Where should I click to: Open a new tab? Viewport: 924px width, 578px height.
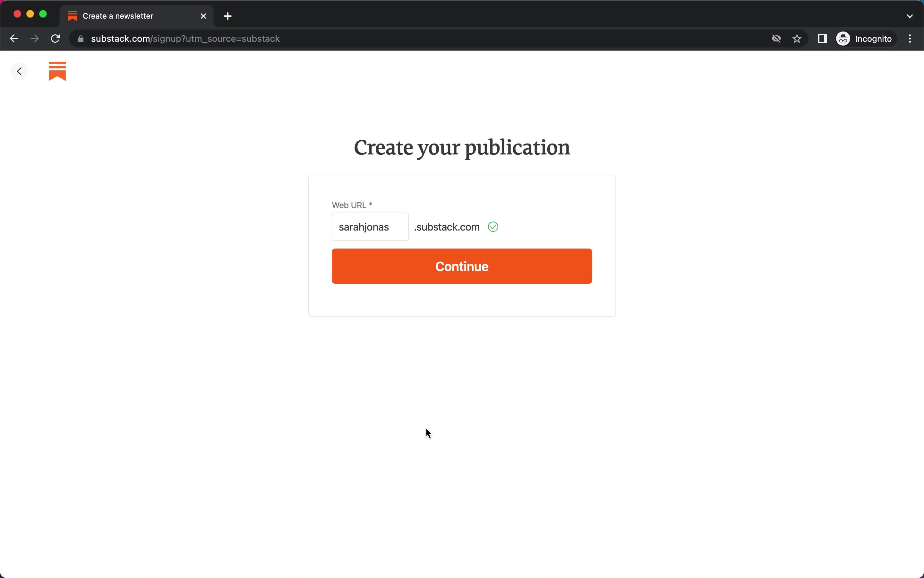(228, 16)
